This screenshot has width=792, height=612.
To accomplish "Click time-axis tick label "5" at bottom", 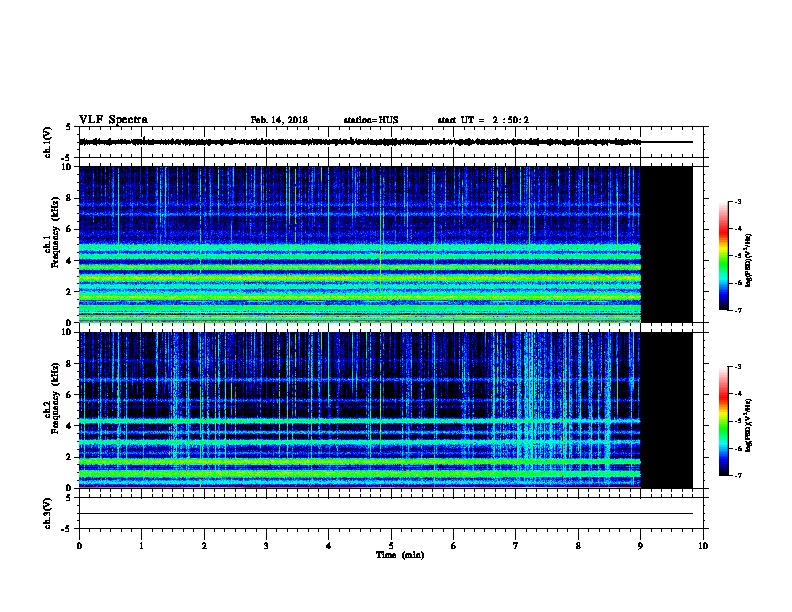I will [x=391, y=546].
